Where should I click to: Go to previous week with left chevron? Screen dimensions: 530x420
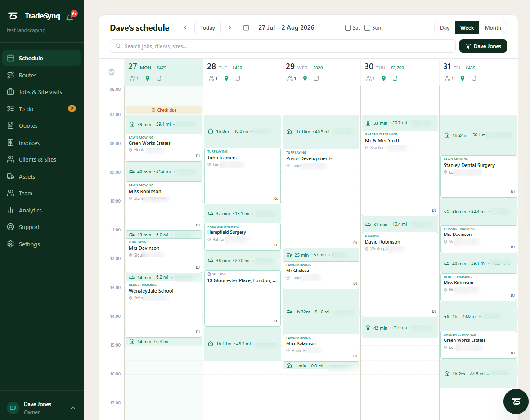[185, 28]
